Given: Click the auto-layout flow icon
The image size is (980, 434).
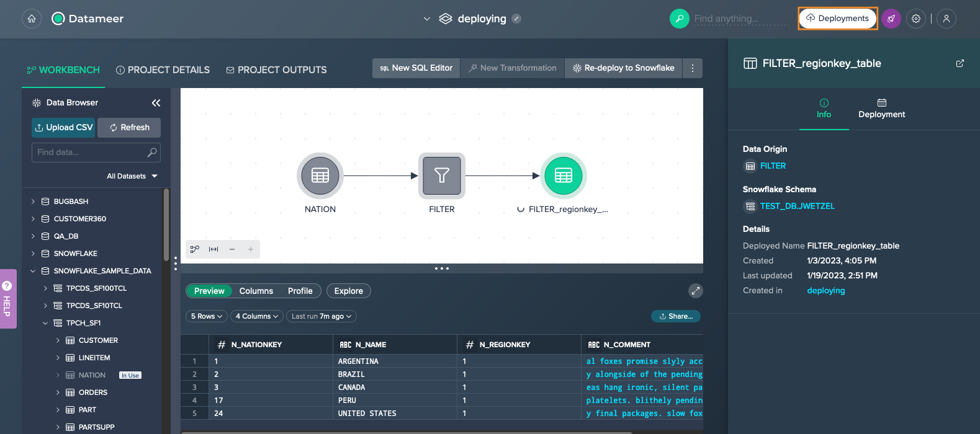Looking at the screenshot, I should 195,249.
